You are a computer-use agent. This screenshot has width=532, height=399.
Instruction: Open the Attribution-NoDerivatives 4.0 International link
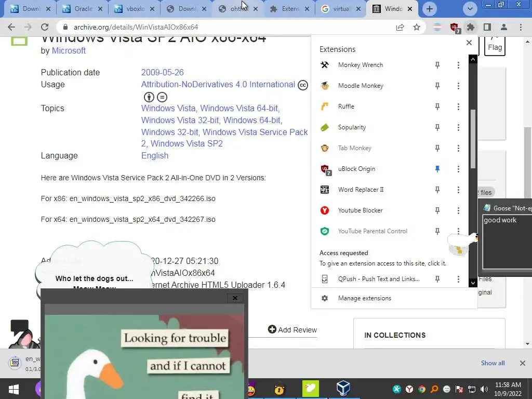point(218,85)
